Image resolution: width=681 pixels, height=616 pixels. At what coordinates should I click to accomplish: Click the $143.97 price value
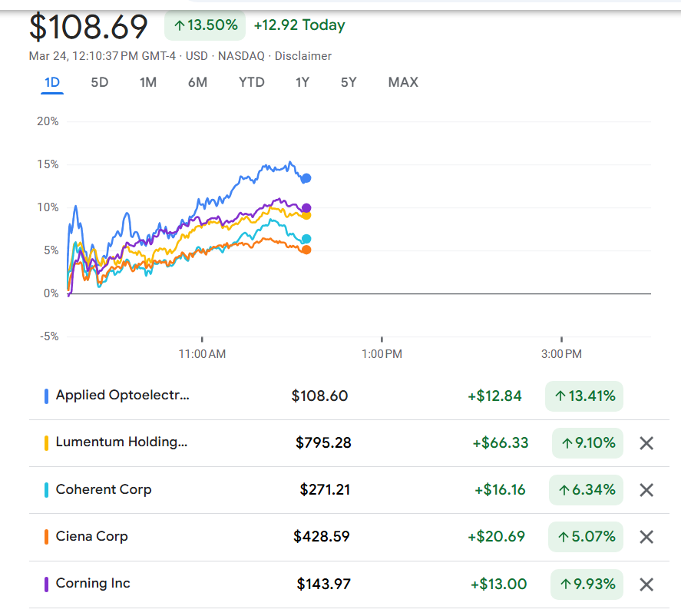(323, 585)
